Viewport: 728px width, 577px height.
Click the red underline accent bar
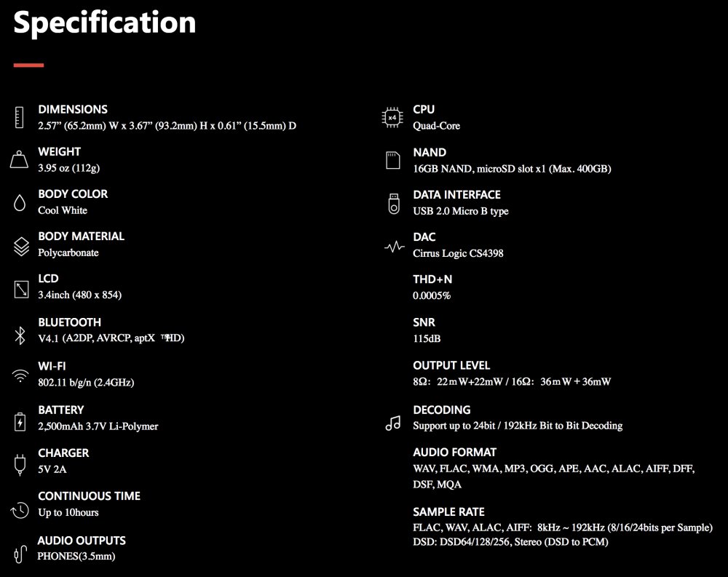point(29,65)
